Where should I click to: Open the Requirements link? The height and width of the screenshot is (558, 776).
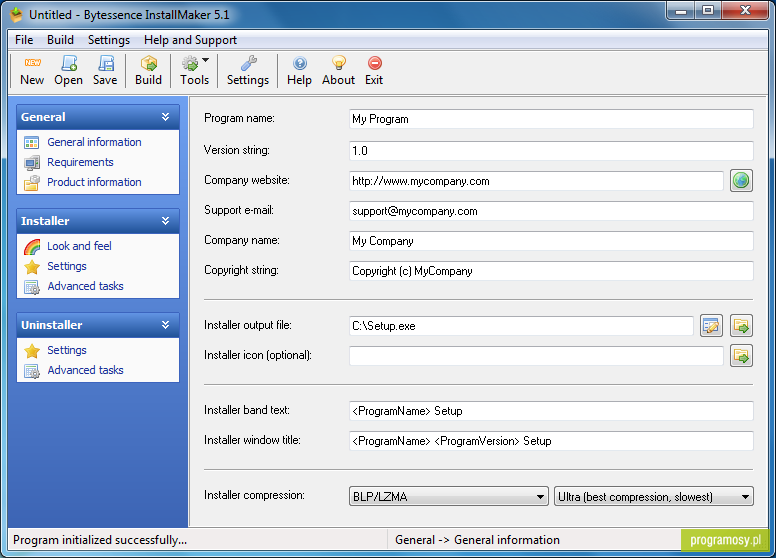[80, 162]
